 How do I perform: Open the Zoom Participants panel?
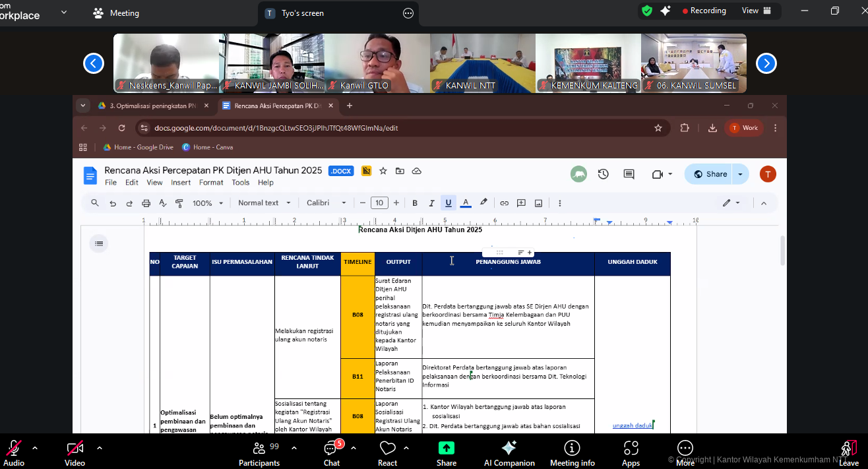[259, 452]
